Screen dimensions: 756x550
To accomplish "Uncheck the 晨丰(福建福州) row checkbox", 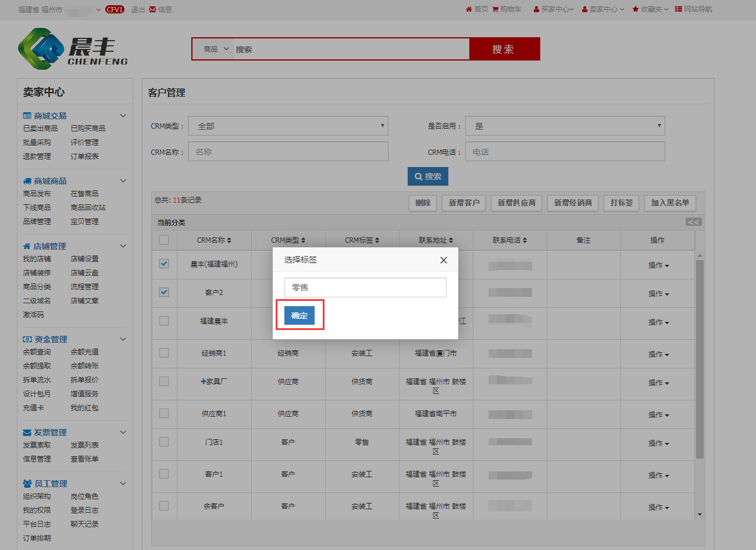I will pos(164,264).
